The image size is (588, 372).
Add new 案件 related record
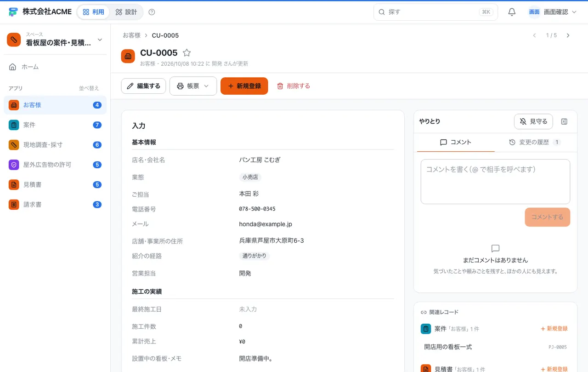[x=554, y=329]
